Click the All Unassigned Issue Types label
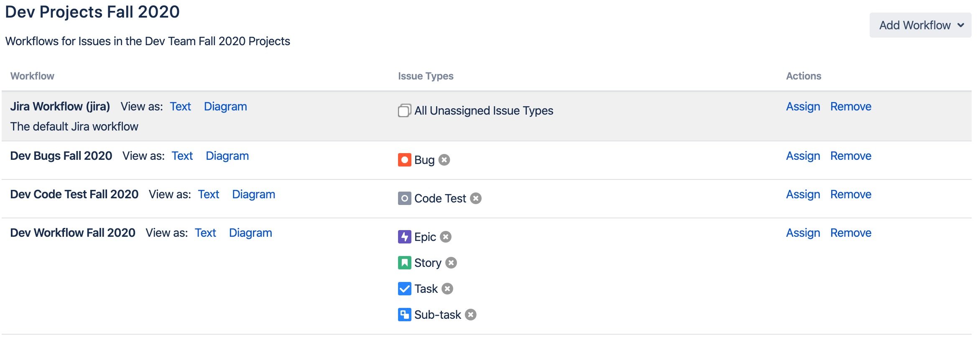This screenshot has height=338, width=980. (x=484, y=110)
